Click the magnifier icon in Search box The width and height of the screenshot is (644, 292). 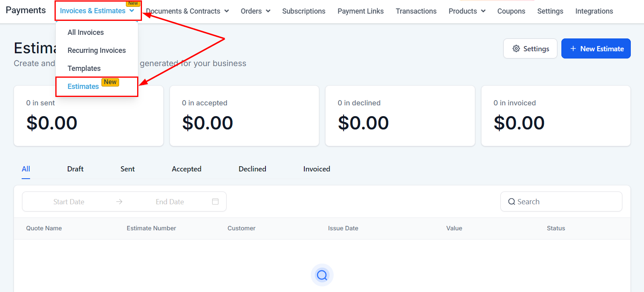512,202
